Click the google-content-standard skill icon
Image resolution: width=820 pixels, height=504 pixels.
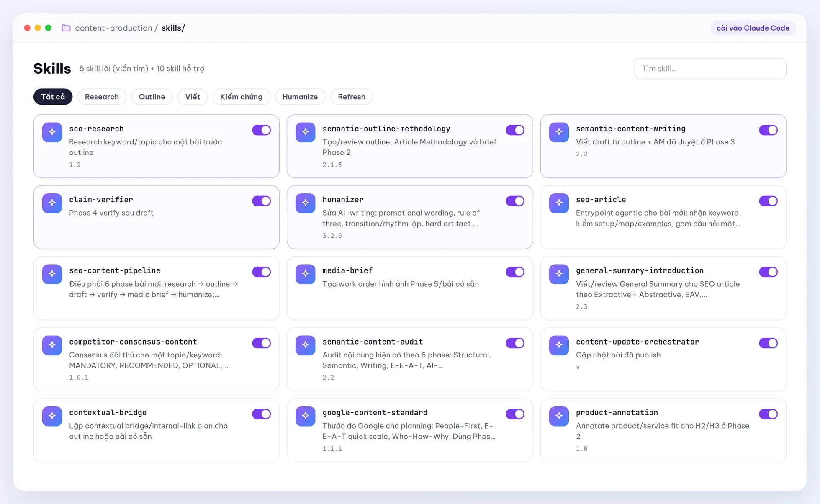(x=305, y=416)
